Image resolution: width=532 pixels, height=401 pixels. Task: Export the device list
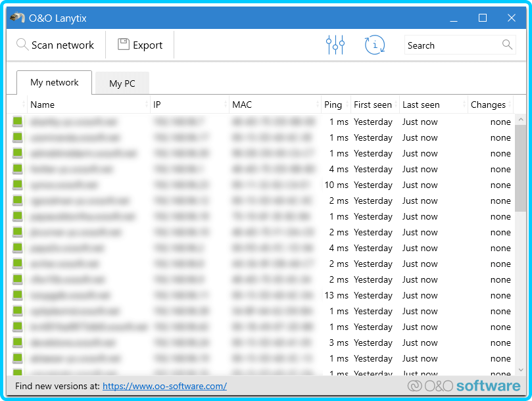140,45
